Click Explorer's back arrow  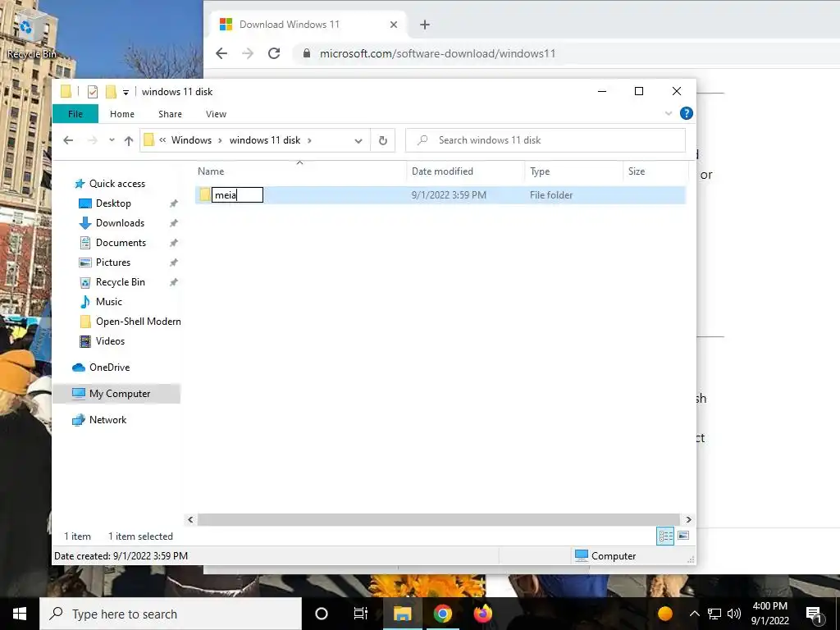coord(68,140)
